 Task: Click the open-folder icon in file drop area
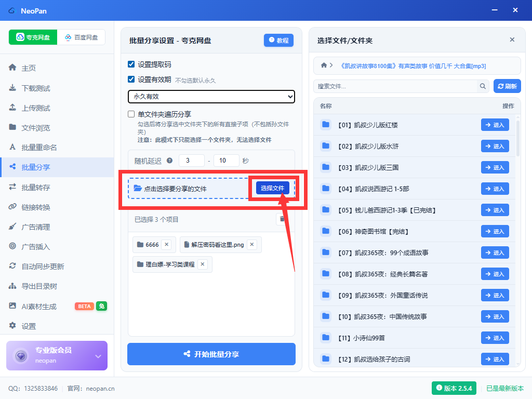point(137,188)
